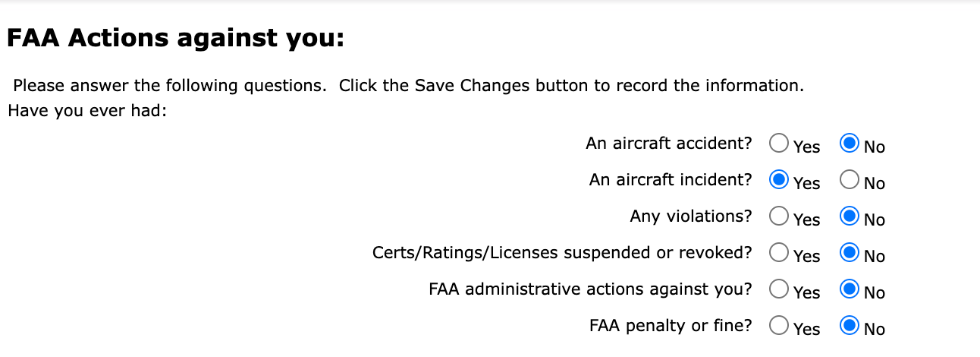Image resolution: width=980 pixels, height=357 pixels.
Task: Mark Yes for FAA administrative actions
Action: (778, 289)
